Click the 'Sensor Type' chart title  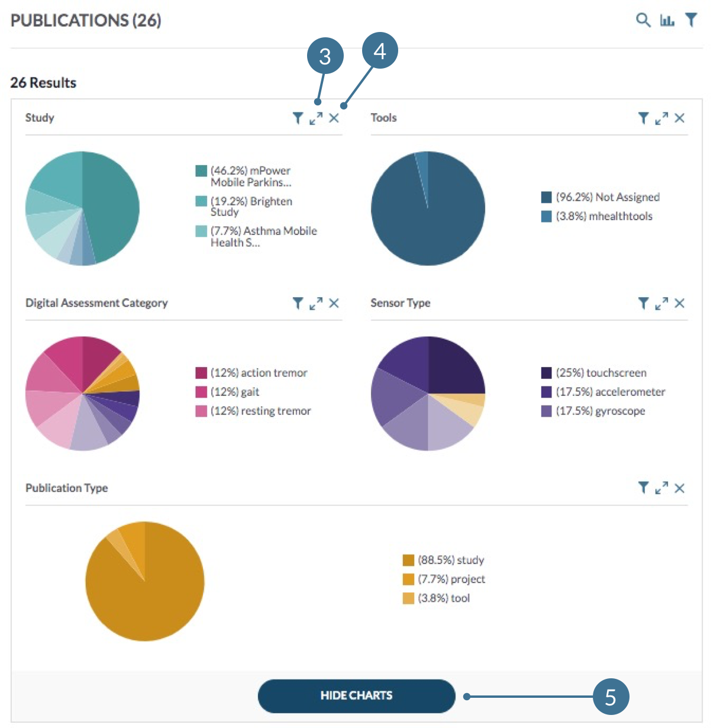401,303
